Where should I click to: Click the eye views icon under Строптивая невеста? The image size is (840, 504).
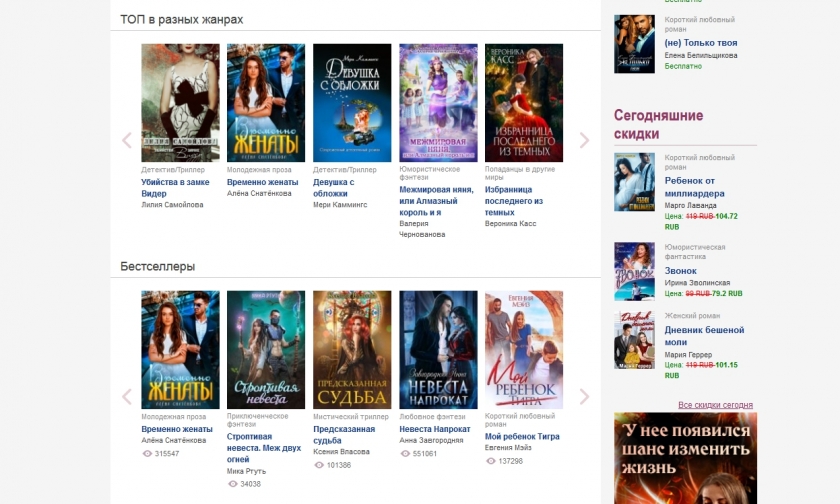point(232,484)
